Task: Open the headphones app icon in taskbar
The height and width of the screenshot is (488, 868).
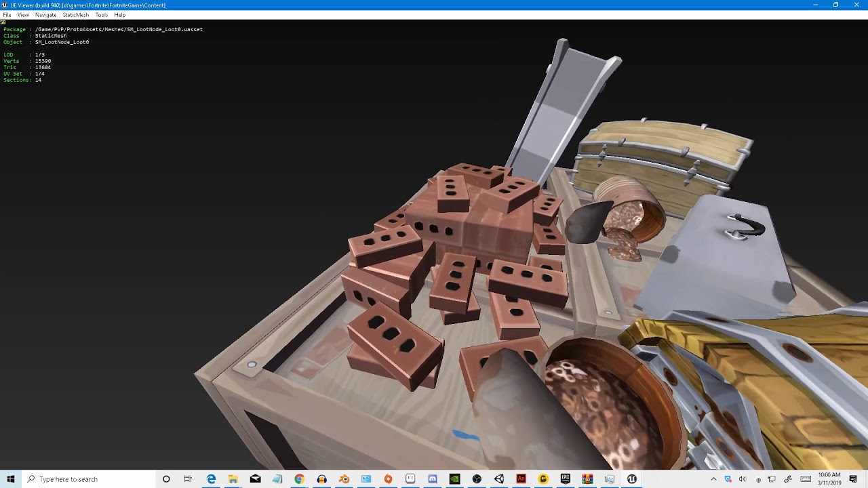Action: [321, 479]
